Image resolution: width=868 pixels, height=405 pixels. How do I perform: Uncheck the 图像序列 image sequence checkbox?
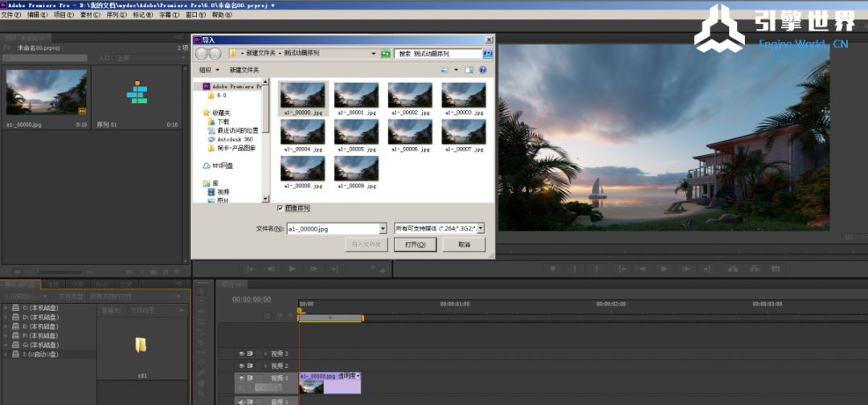tap(280, 207)
